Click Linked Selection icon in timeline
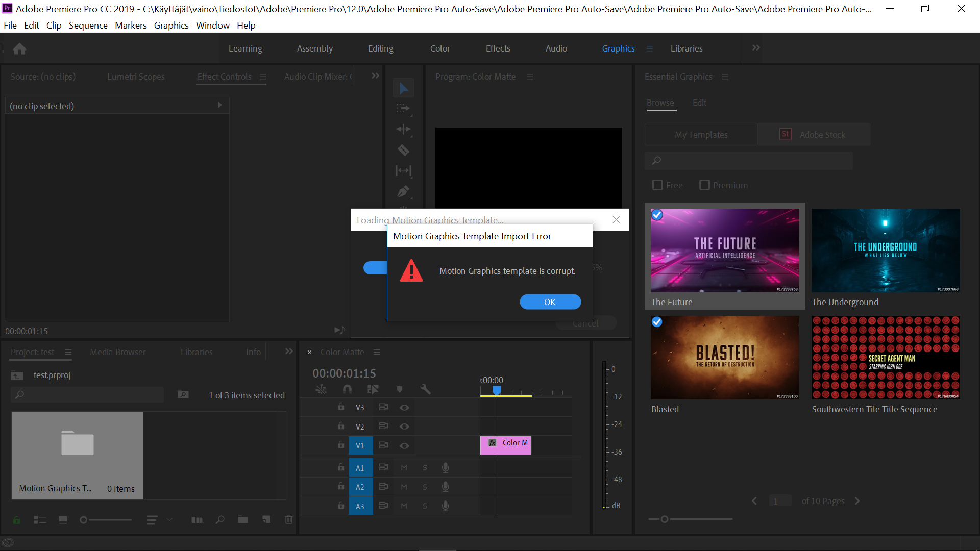 point(373,389)
